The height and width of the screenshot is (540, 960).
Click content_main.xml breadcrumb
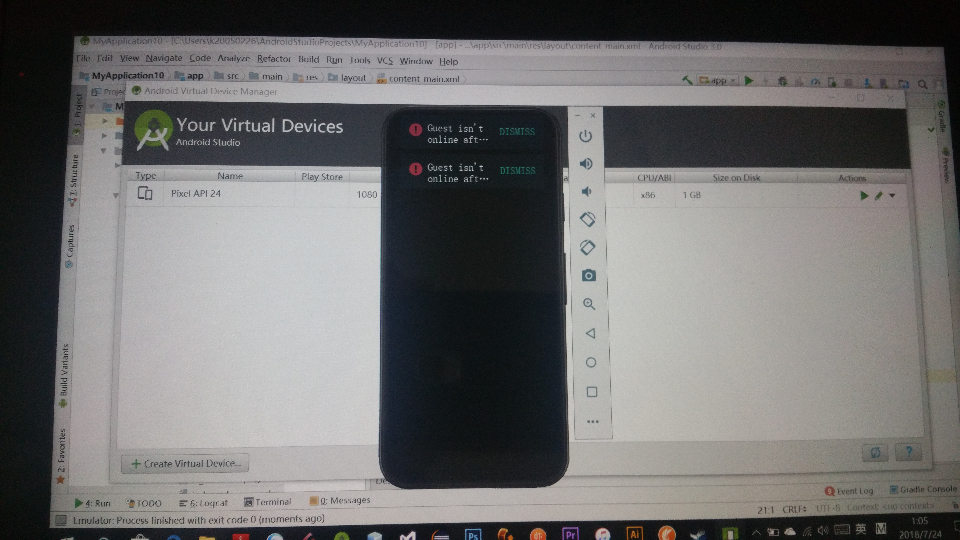pyautogui.click(x=419, y=78)
